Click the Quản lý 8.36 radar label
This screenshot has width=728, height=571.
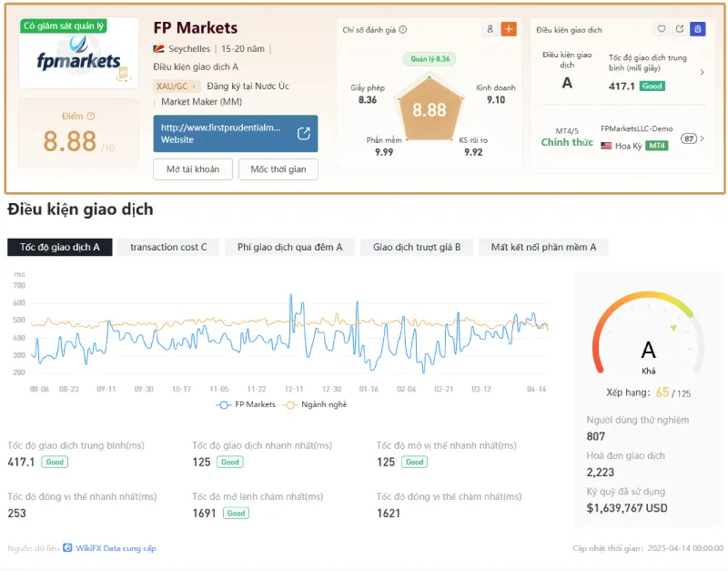[x=430, y=59]
